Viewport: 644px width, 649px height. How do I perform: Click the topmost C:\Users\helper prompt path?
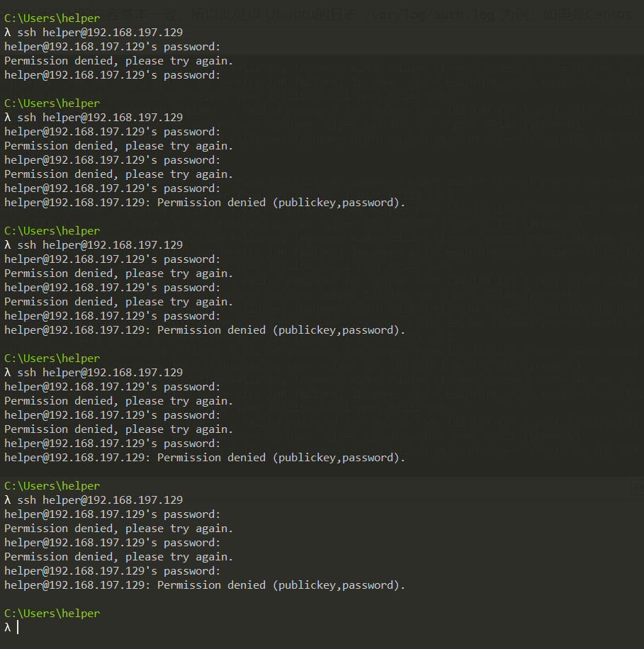[x=52, y=18]
